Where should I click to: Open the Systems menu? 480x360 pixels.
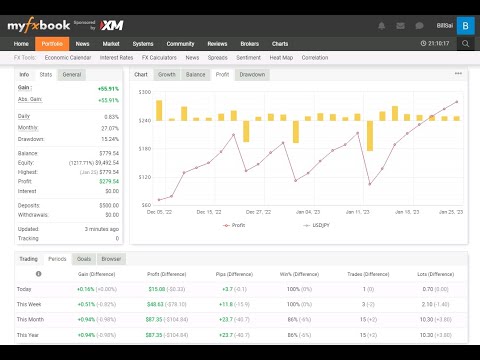coord(143,44)
